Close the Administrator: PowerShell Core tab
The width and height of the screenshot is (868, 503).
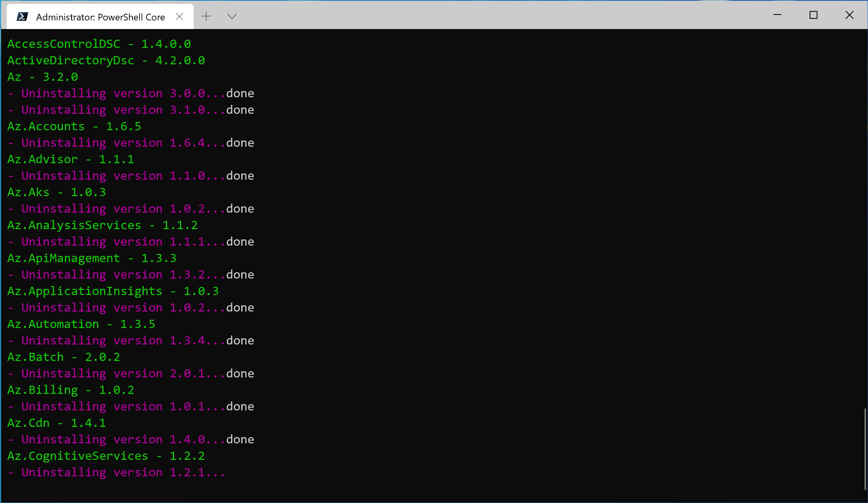180,16
